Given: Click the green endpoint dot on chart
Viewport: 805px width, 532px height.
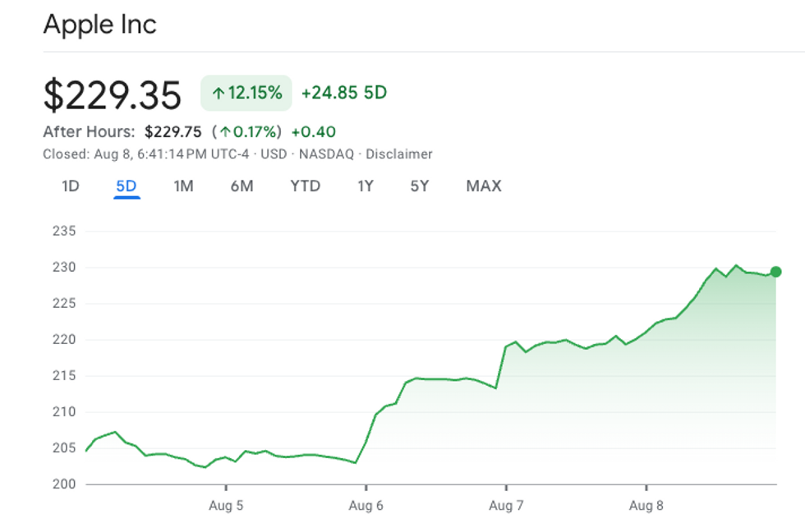Looking at the screenshot, I should [775, 272].
